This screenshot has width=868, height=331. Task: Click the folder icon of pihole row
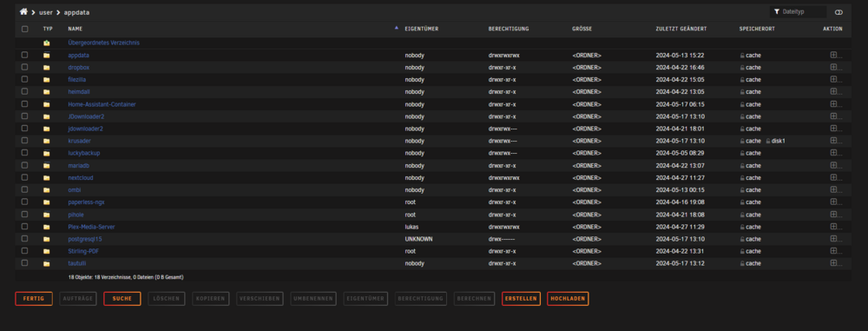pyautogui.click(x=47, y=215)
